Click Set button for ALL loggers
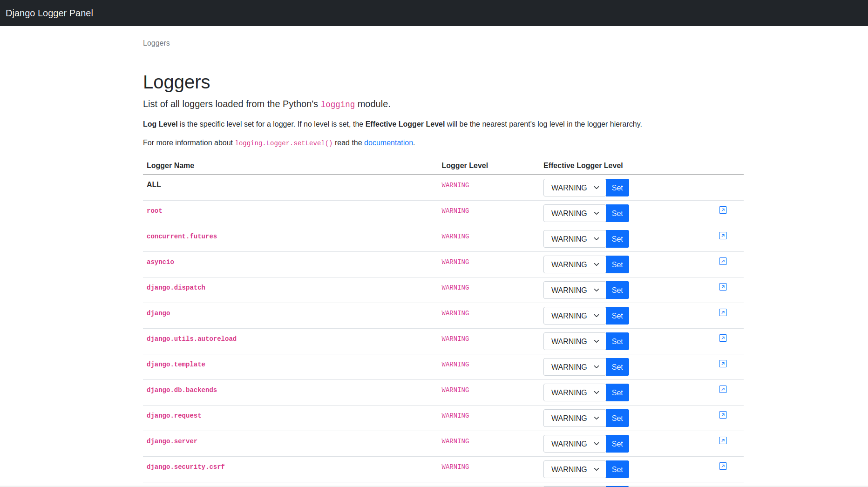 point(617,188)
